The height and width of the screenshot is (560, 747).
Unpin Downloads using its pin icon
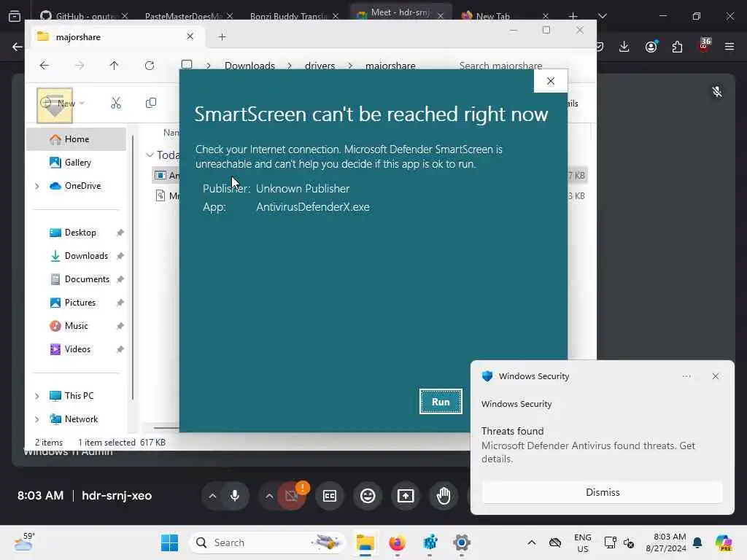120,256
